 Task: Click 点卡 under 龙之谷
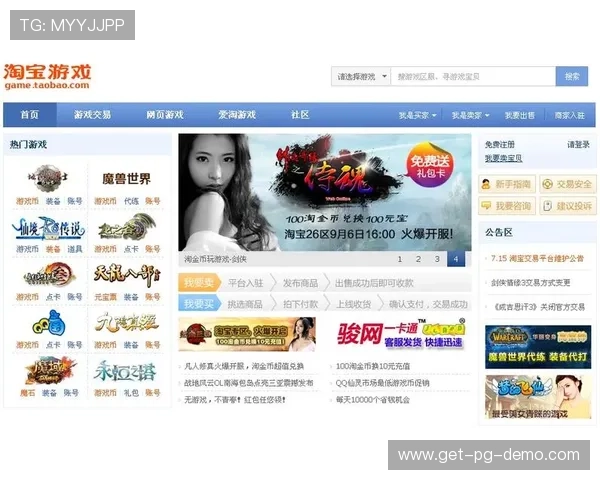[131, 249]
